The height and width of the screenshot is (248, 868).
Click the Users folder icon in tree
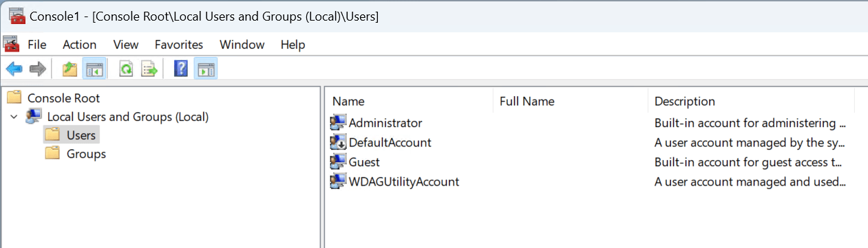[x=52, y=135]
